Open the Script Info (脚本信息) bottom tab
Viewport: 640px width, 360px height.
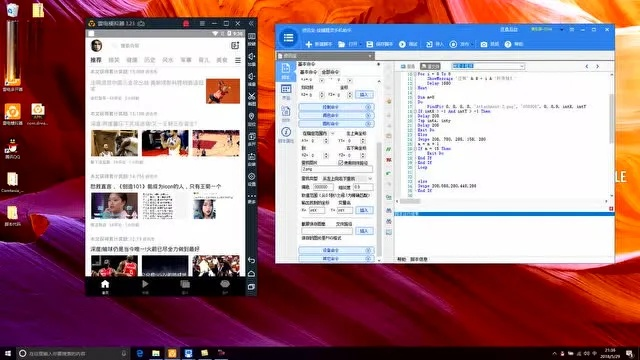coord(419,259)
